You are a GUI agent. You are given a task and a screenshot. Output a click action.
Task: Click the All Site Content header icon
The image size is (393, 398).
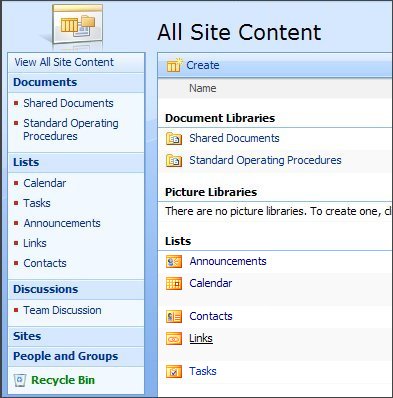pos(77,27)
